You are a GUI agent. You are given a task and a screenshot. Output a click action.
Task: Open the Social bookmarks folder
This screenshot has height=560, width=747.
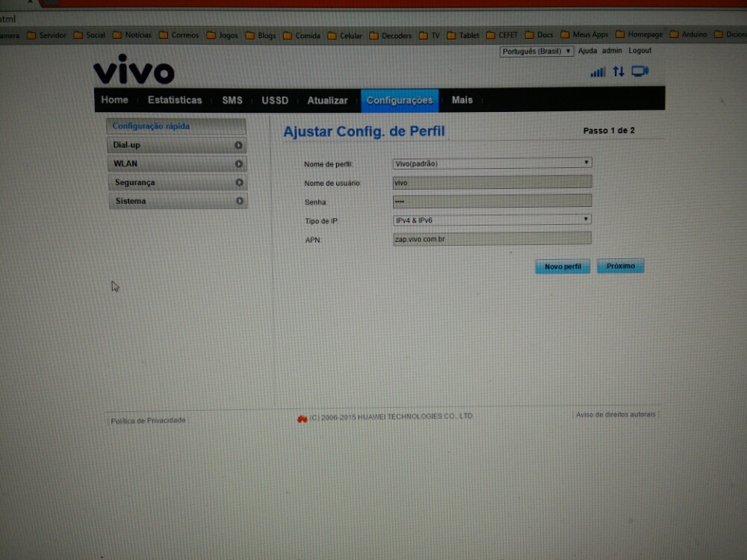(90, 35)
